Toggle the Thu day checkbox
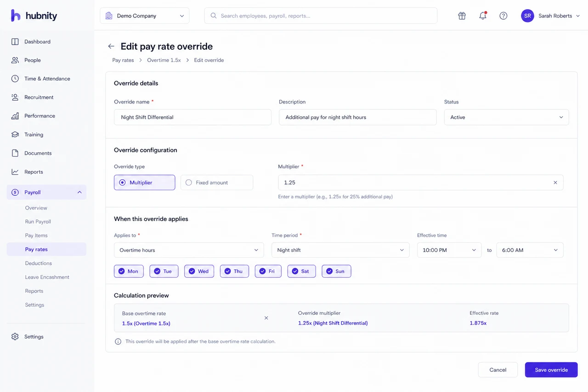 point(234,271)
